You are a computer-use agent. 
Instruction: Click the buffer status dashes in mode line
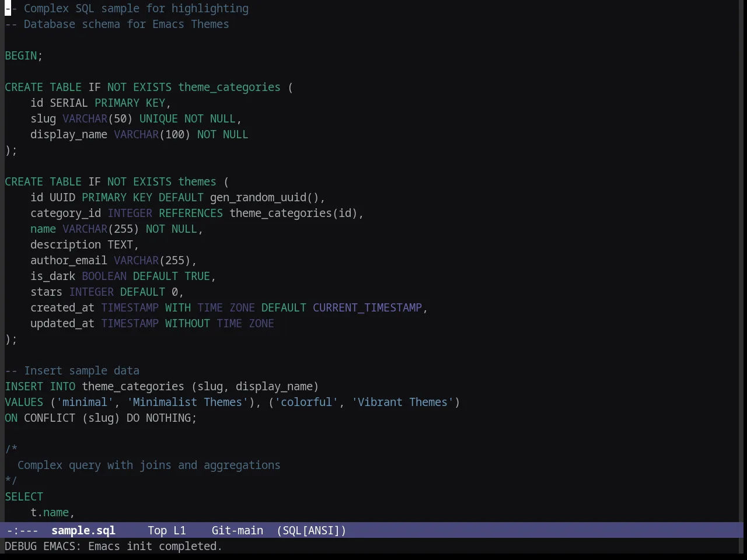click(x=22, y=530)
